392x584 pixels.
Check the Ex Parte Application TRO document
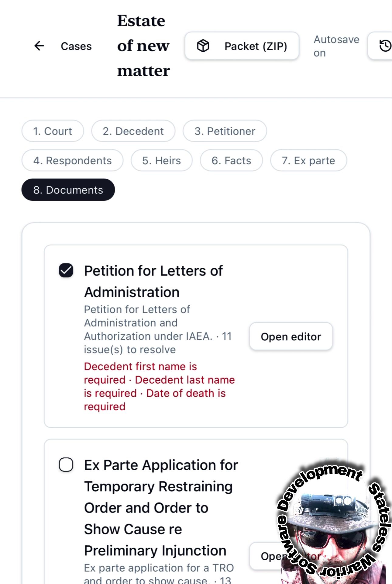click(66, 465)
